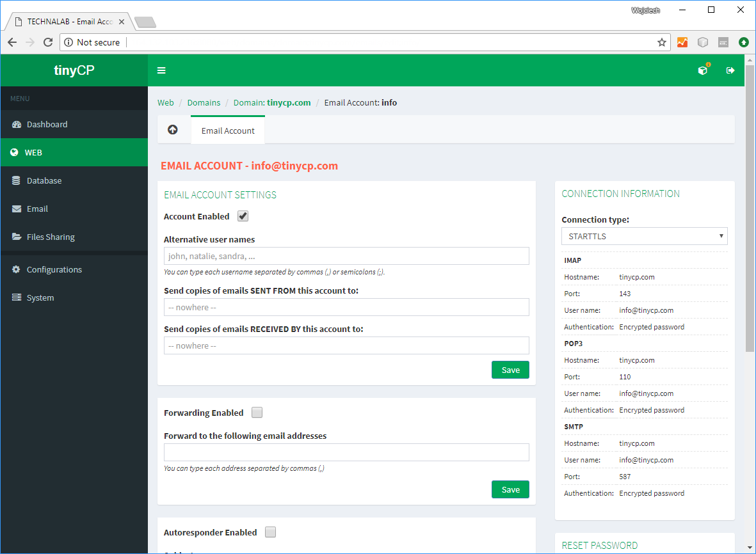The height and width of the screenshot is (554, 756).
Task: Click the WEB globe icon
Action: click(15, 152)
